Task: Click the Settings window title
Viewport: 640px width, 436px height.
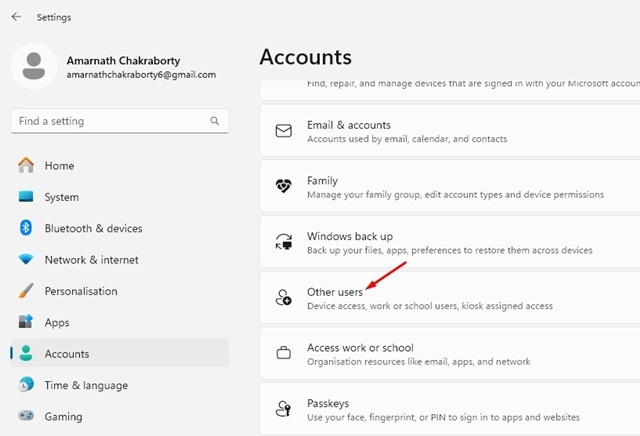Action: 54,17
